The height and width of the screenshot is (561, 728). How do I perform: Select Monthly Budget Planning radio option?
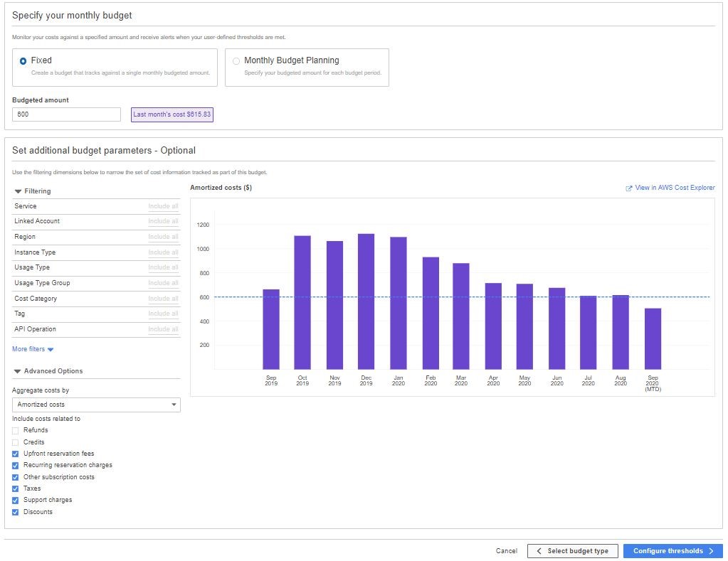[236, 61]
